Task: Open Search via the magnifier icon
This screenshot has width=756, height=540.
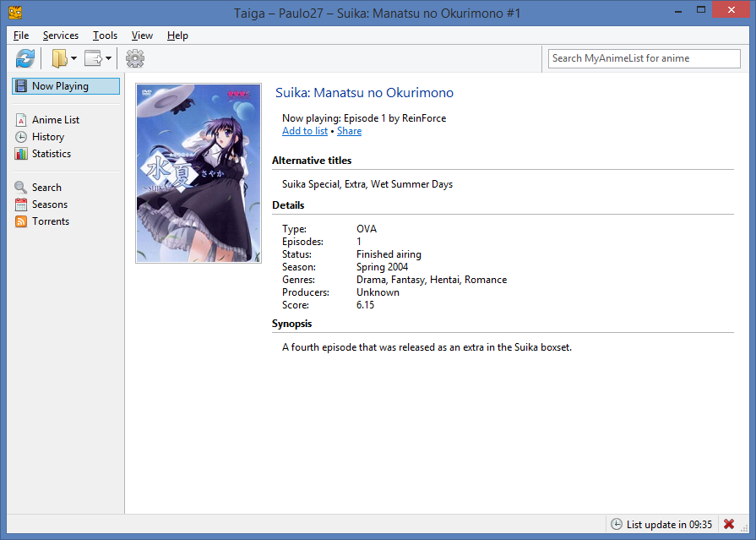Action: 21,188
